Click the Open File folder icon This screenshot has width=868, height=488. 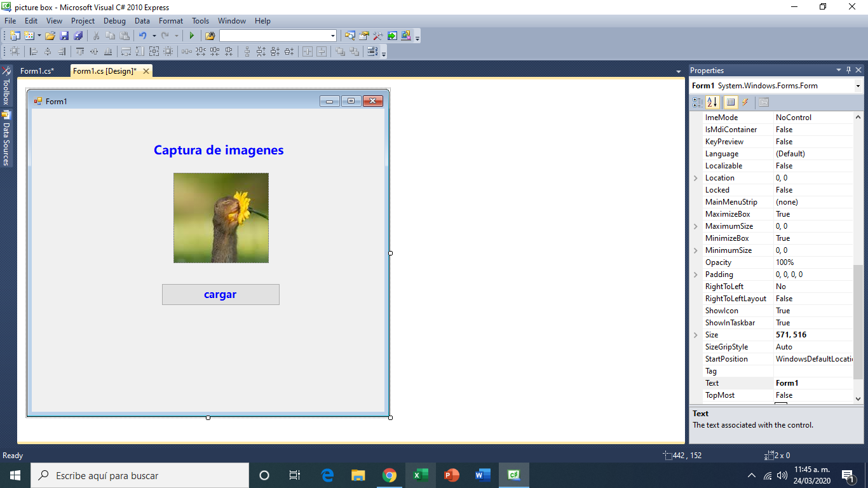point(50,36)
